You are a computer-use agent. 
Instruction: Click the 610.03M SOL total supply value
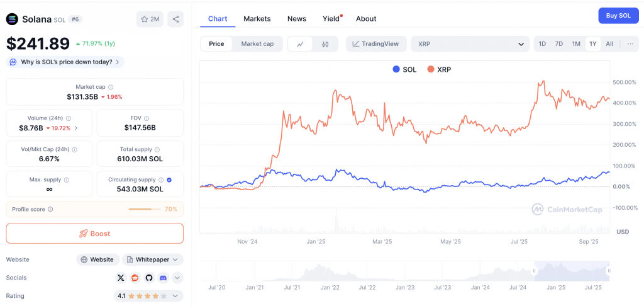[140, 159]
